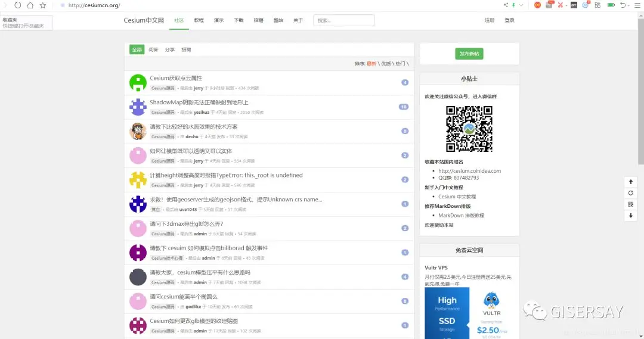This screenshot has height=339, width=644.
Task: Open the extensions grid icon
Action: click(597, 5)
